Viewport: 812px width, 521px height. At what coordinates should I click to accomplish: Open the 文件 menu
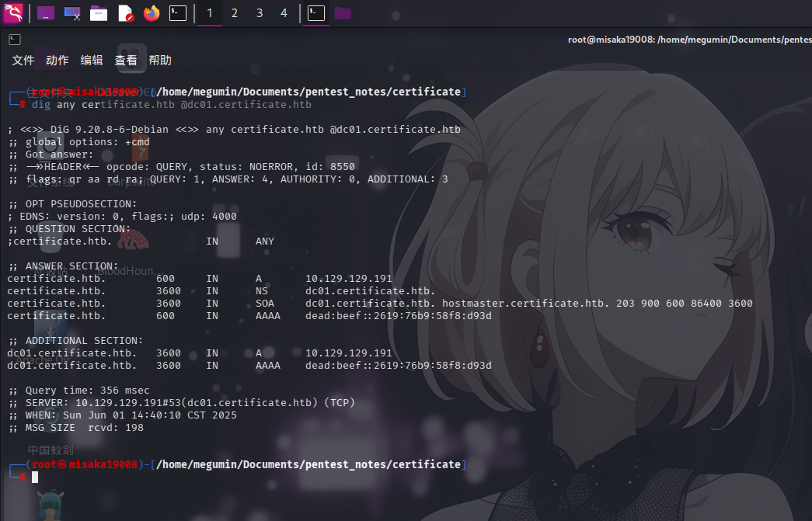23,60
